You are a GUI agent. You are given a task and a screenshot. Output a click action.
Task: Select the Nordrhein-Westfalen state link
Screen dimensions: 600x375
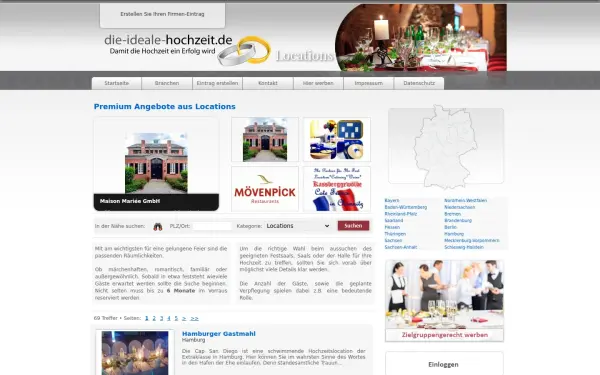(x=465, y=201)
